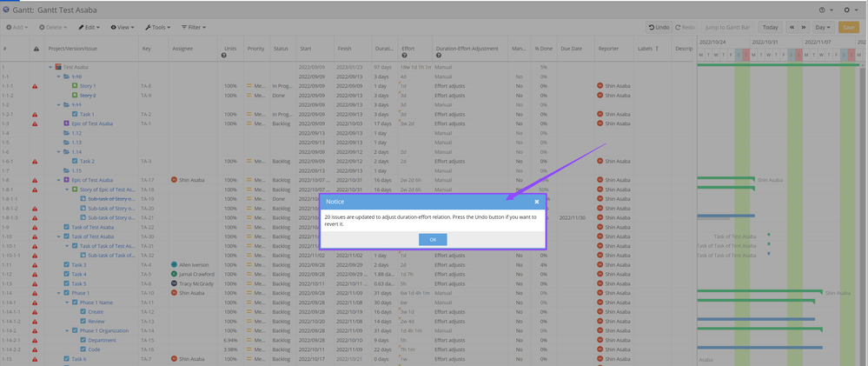Viewport: 868px width, 366px height.
Task: Collapse the 1.10 version folder
Action: tap(59, 77)
